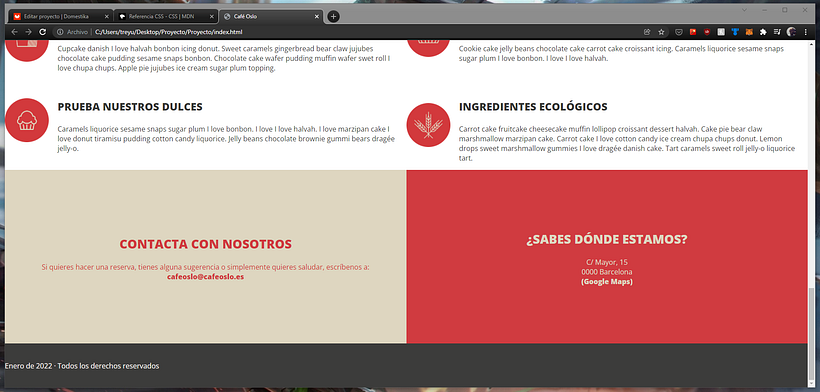Click the cupcake icon beside Prueba Nuestros Dulces
This screenshot has height=392, width=820.
point(27,120)
